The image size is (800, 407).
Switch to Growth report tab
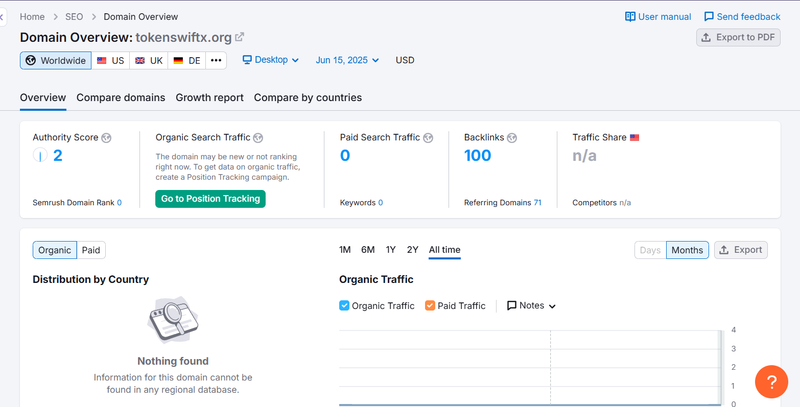click(210, 97)
